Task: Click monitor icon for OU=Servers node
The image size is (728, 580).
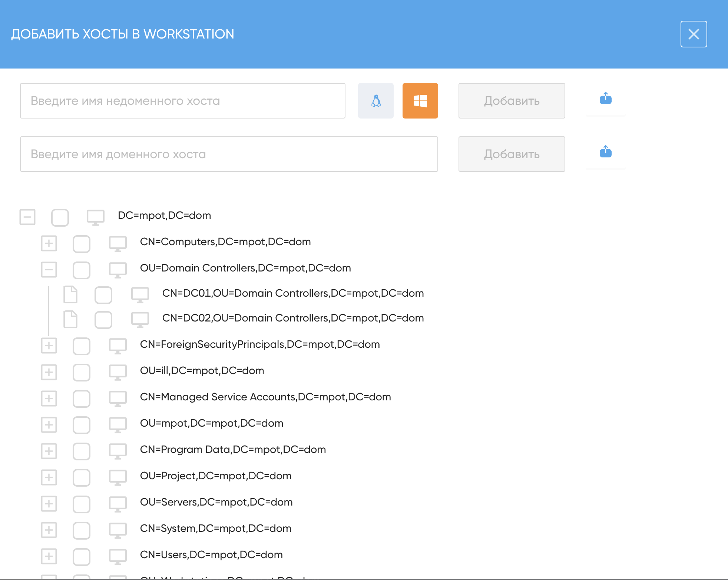Action: (118, 504)
